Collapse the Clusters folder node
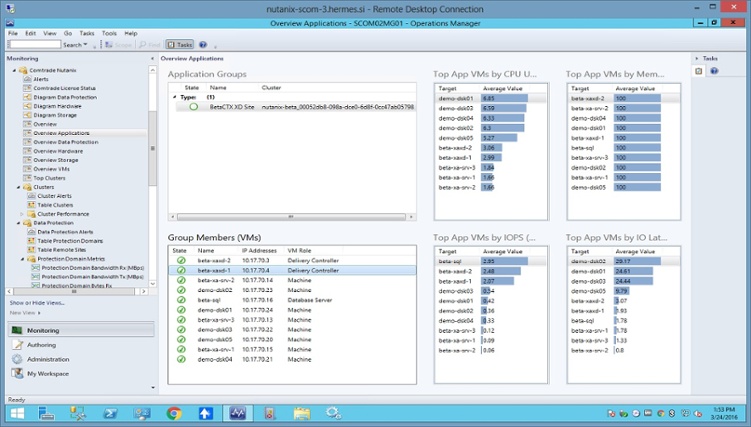Viewport: 751px width, 427px height. tap(19, 187)
